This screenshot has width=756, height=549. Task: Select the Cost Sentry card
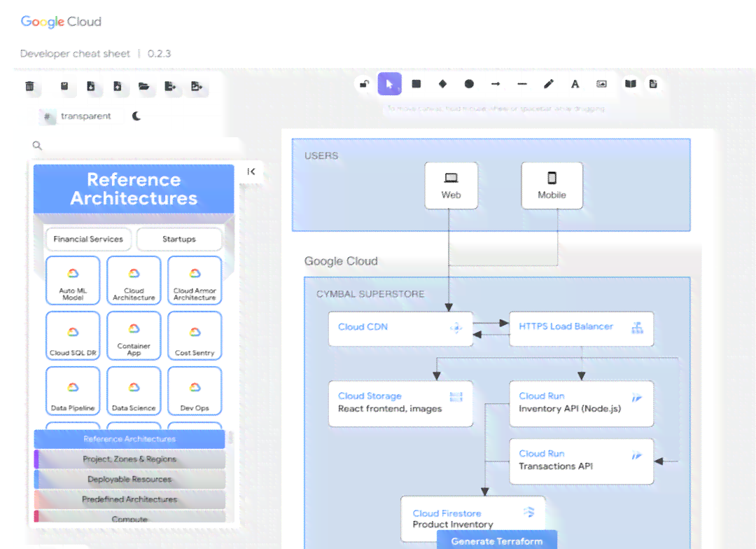coord(195,335)
